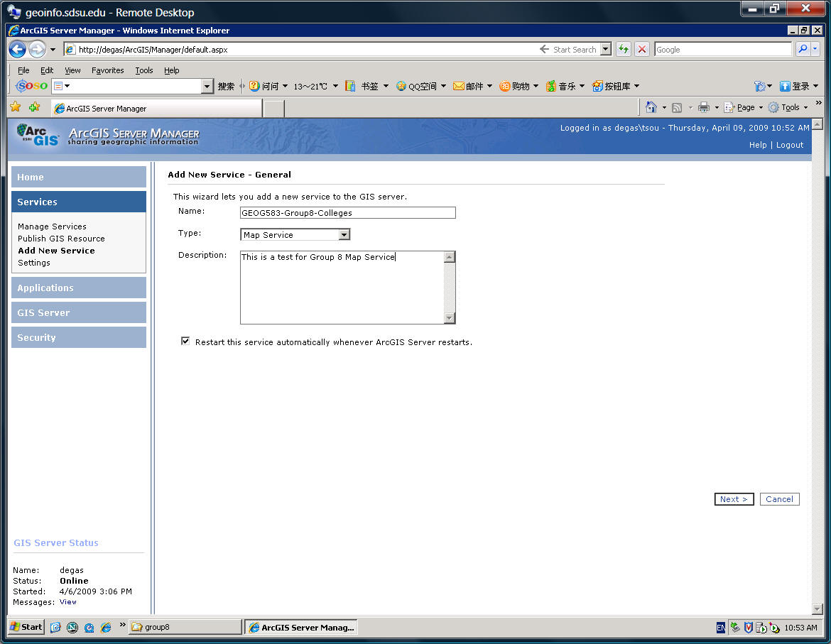The image size is (831, 644).
Task: Expand the Security sidebar section
Action: point(78,337)
